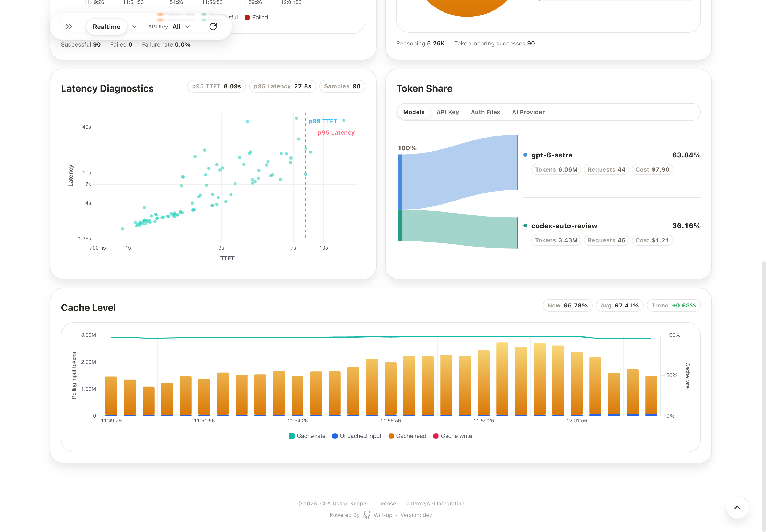766x532 pixels.
Task: Toggle the Uncached input legend item
Action: [357, 436]
